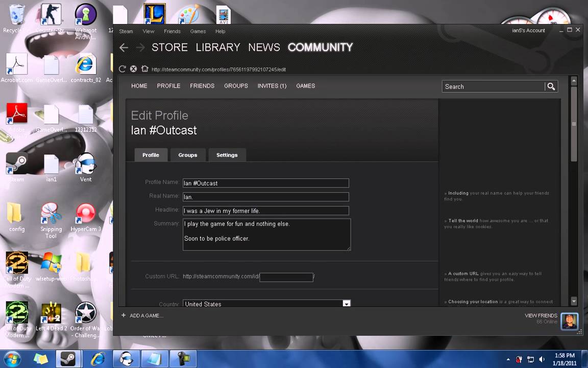588x368 pixels.
Task: Open ian5's Account menu
Action: (528, 31)
